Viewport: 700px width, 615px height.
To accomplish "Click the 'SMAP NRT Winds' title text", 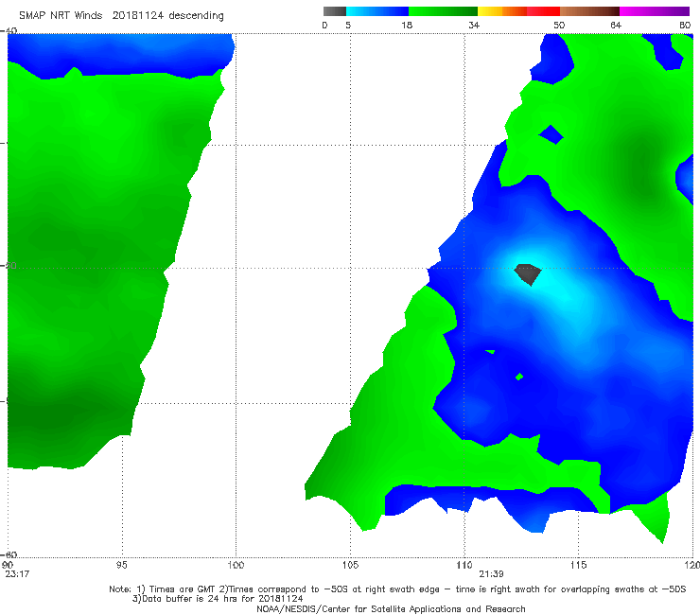I will [x=61, y=15].
